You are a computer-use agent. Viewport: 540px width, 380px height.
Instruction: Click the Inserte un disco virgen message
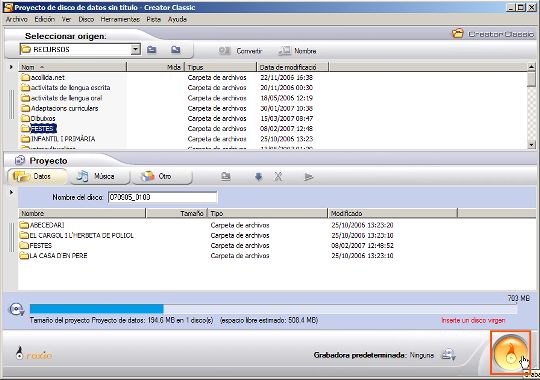tap(474, 320)
